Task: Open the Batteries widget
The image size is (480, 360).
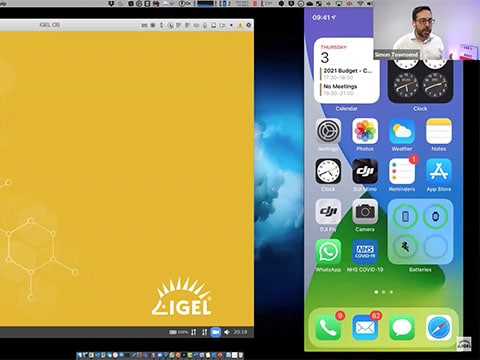Action: click(420, 232)
